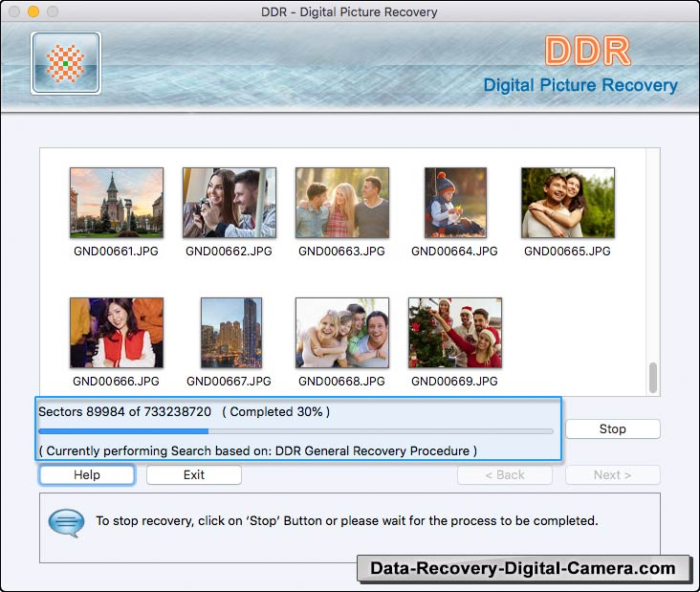This screenshot has height=592, width=700.
Task: Select thumbnail of GND00666.JPG woman in red
Action: pyautogui.click(x=117, y=333)
